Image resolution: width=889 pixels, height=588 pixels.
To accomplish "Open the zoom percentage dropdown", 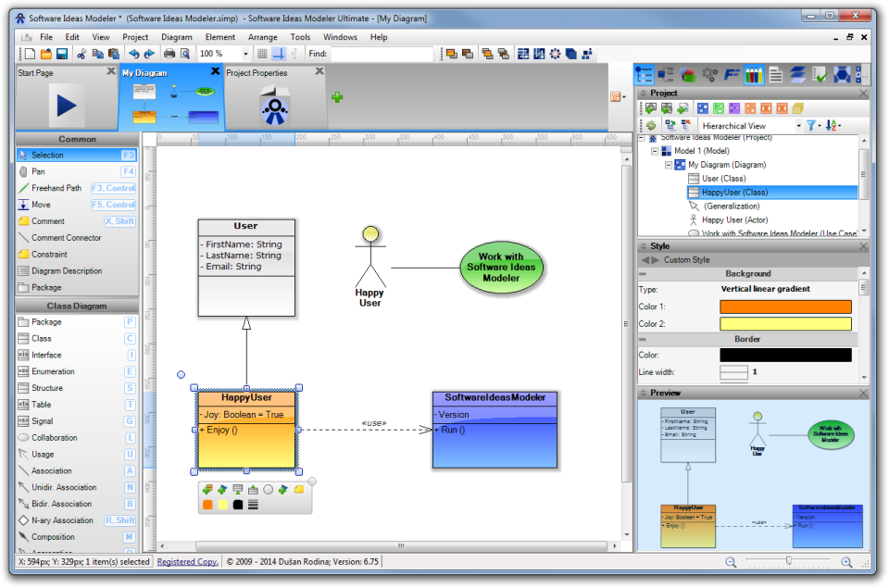I will pyautogui.click(x=245, y=54).
